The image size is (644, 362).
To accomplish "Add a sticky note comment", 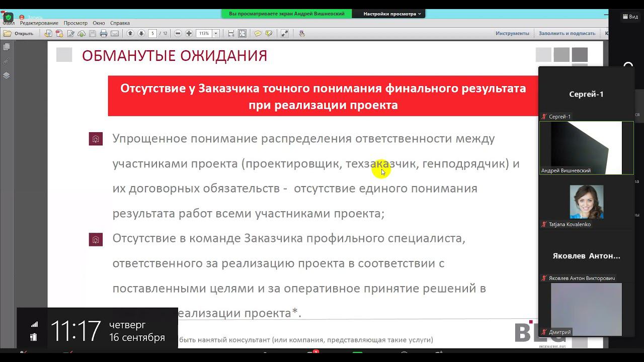I will coord(258,34).
